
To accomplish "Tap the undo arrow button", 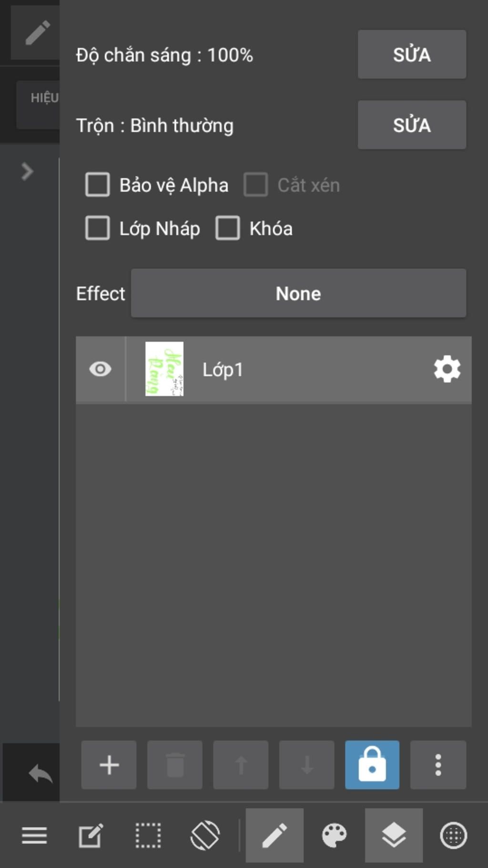I will click(40, 774).
